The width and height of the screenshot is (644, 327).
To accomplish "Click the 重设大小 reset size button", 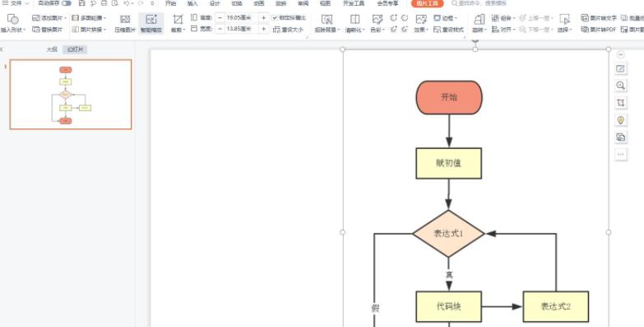I will click(x=289, y=30).
